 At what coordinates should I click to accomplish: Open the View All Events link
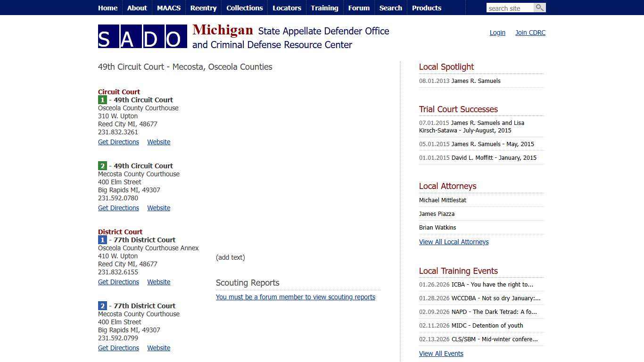(x=441, y=354)
